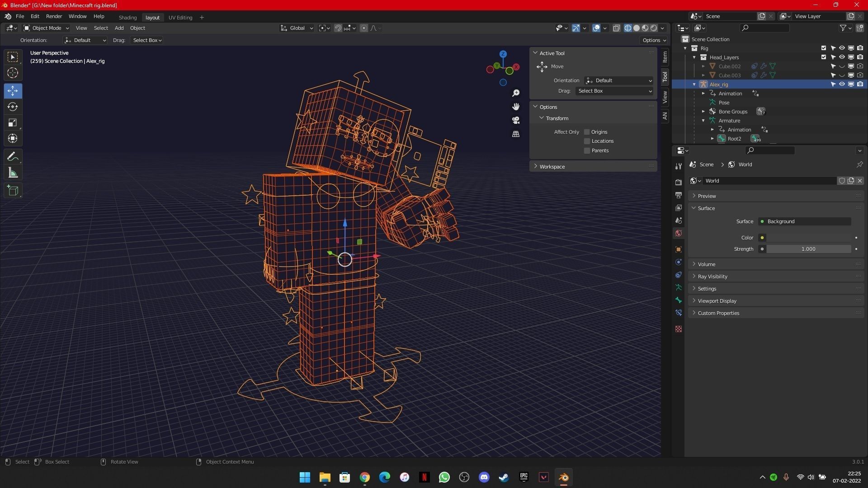Viewport: 868px width, 488px height.
Task: Select the Measure tool
Action: tap(13, 173)
